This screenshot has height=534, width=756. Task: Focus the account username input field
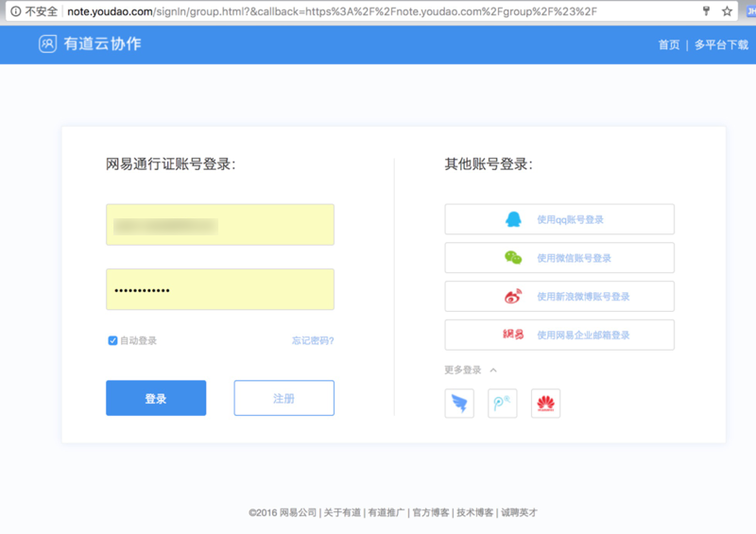pos(220,225)
